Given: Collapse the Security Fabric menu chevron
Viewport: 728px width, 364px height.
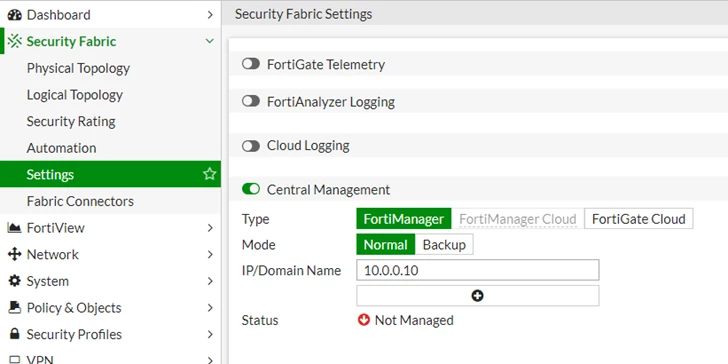Looking at the screenshot, I should (210, 41).
